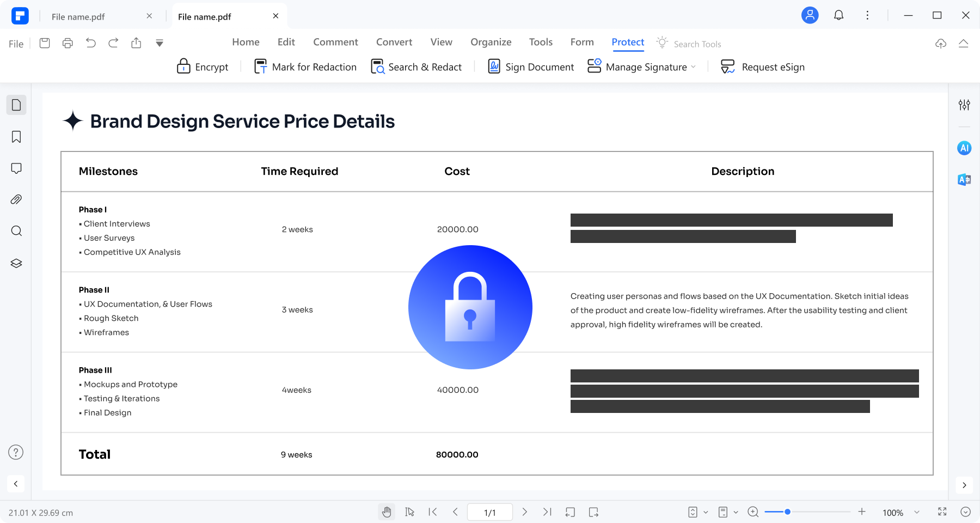Click Search & Redact
Viewport: 980px width, 523px height.
(x=416, y=67)
